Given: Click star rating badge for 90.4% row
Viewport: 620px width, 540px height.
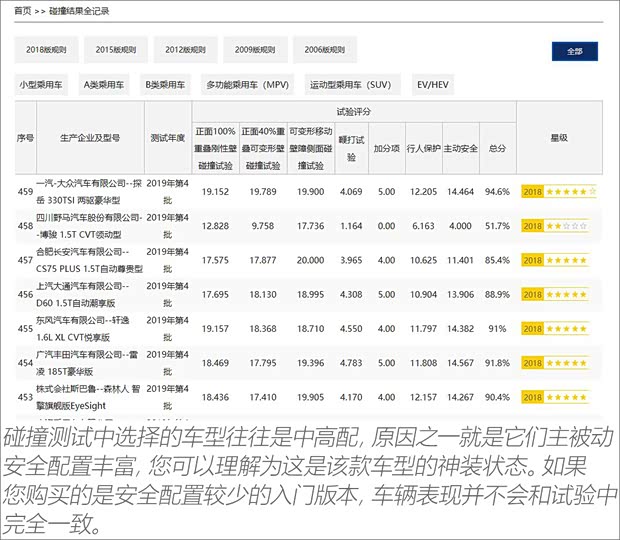Looking at the screenshot, I should pyautogui.click(x=555, y=397).
